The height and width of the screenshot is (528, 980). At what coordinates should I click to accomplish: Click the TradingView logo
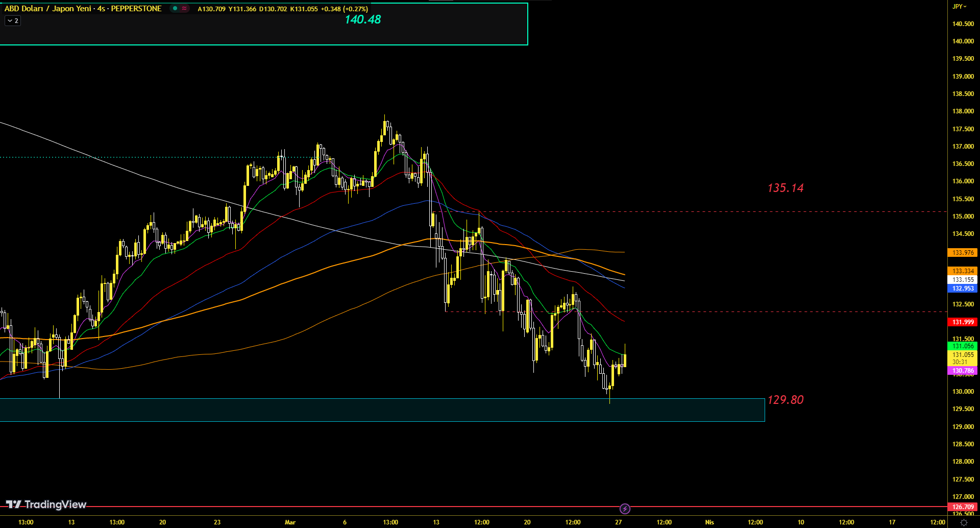coord(46,505)
